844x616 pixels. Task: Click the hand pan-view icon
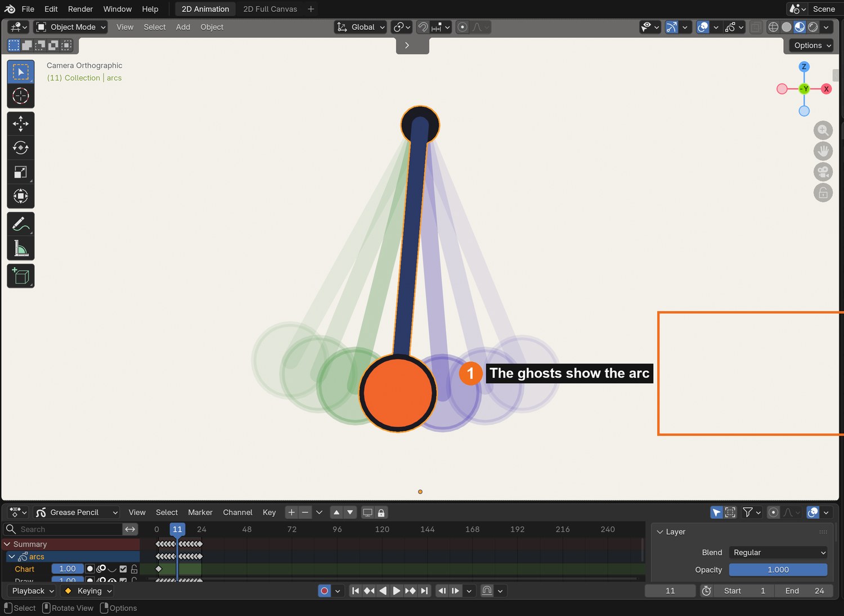[x=823, y=151]
